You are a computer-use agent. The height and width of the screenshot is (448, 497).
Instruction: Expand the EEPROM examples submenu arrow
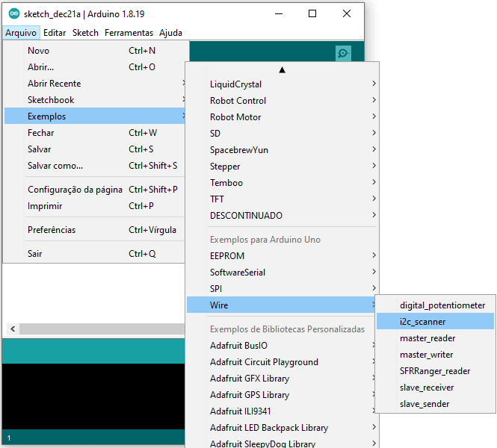pyautogui.click(x=374, y=255)
